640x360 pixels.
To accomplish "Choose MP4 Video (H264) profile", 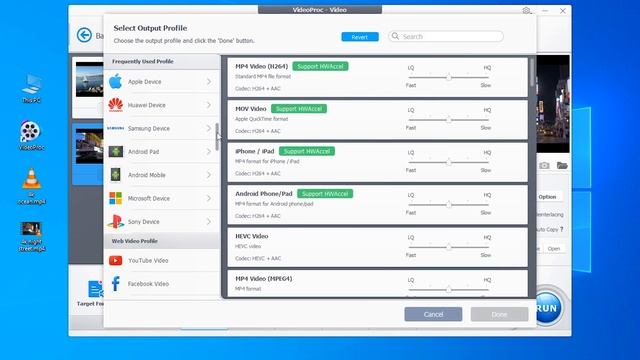I will [377, 77].
